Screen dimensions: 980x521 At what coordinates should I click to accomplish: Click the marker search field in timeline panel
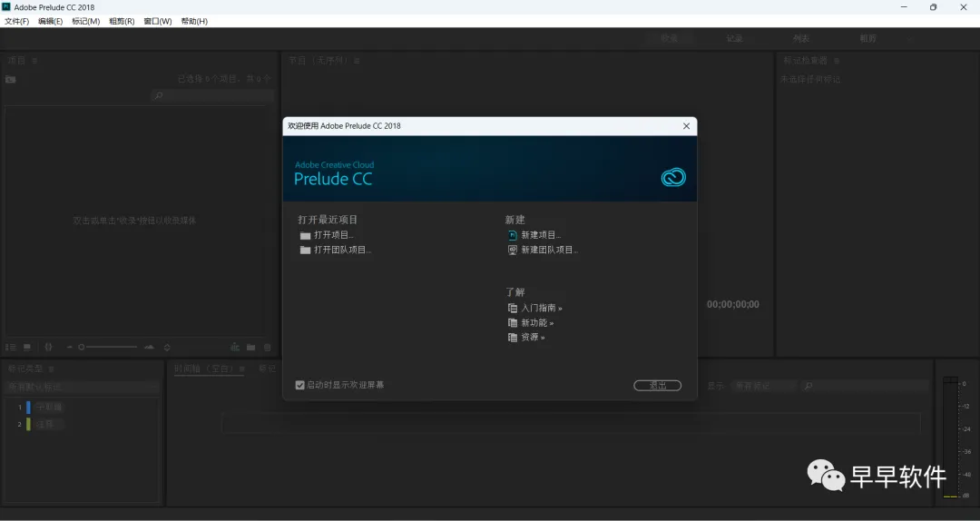coord(866,387)
